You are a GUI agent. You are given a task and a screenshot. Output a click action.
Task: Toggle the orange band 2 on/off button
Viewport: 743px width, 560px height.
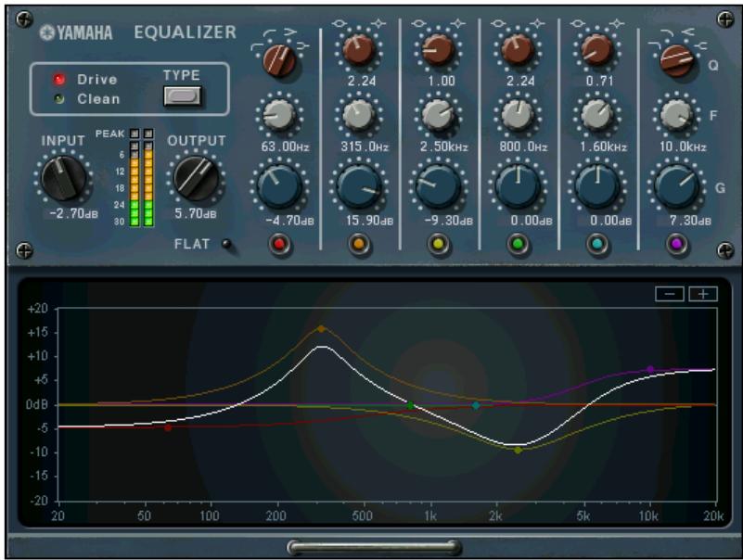click(x=359, y=245)
